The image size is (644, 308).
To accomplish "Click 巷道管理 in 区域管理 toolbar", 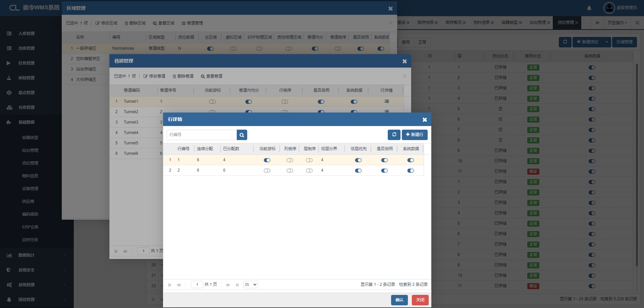I will pos(192,23).
